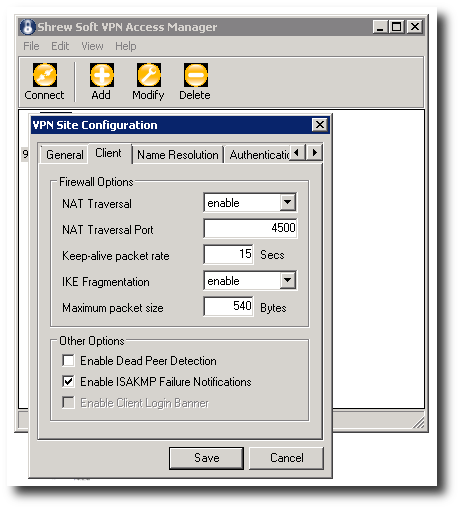
Task: Uncheck Enable ISAKMP Failure Notifications
Action: tap(68, 381)
